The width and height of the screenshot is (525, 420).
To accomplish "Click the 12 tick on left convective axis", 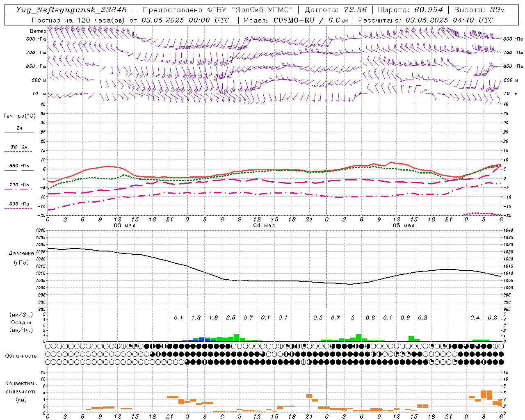I will click(x=43, y=372).
